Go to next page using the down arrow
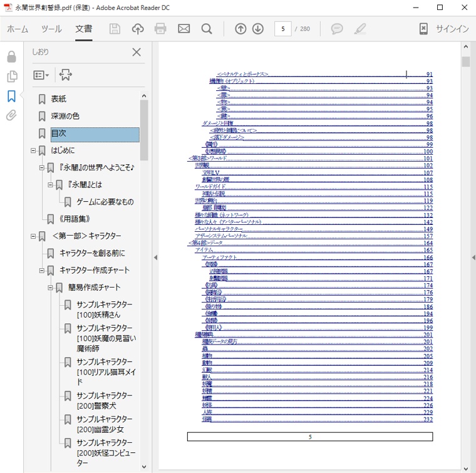Viewport: 476px width, 473px height. pos(258,29)
